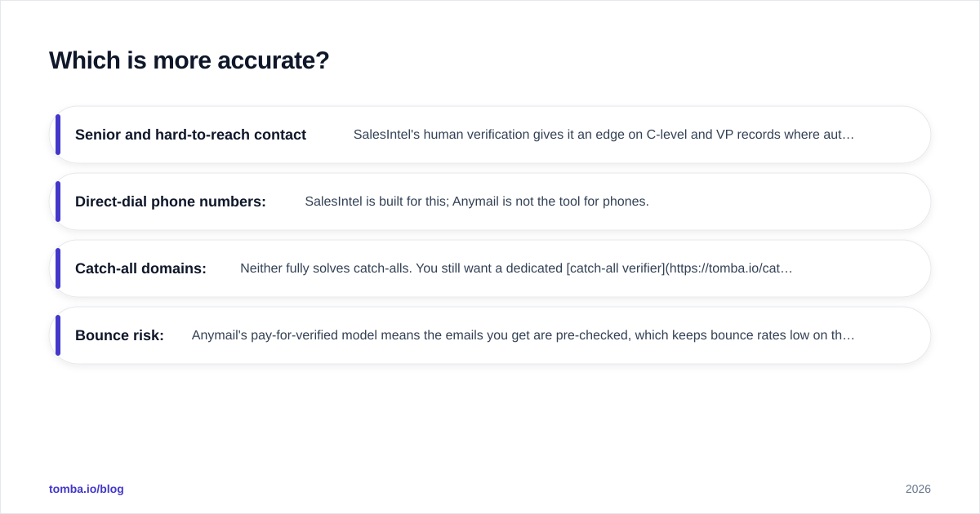The height and width of the screenshot is (514, 980).
Task: Select the 'Bounce risk:' label
Action: point(119,335)
